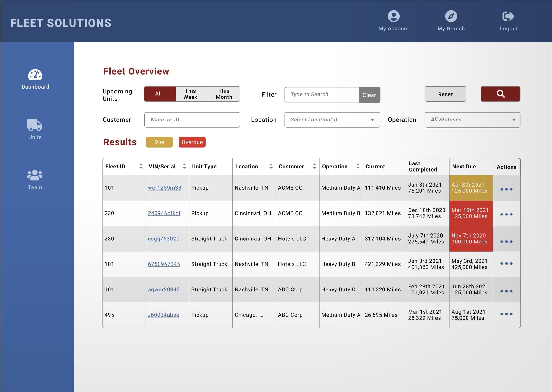
Task: Sort table by Customer column arrows
Action: click(314, 166)
